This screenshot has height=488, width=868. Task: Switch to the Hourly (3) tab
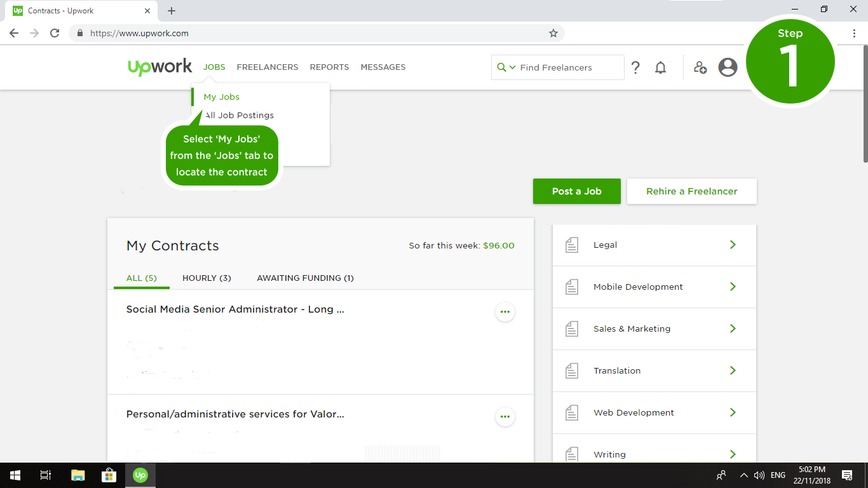click(207, 278)
